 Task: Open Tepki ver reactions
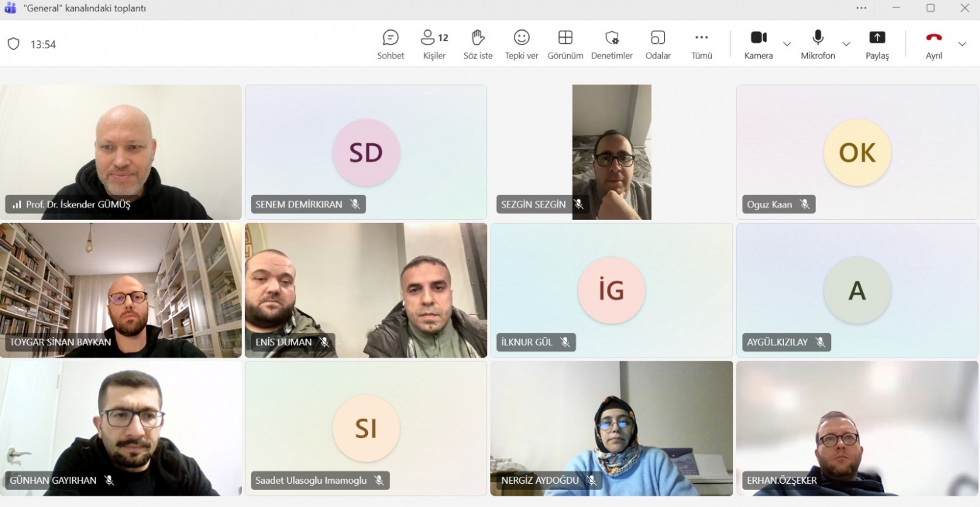click(x=521, y=44)
